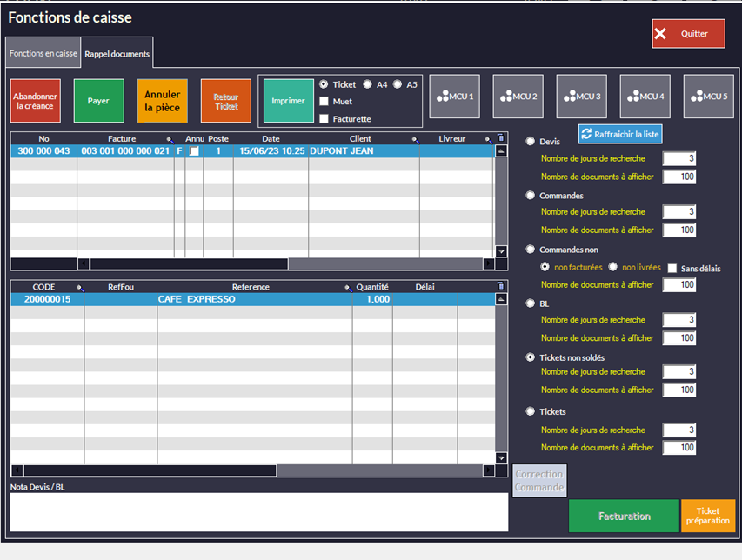Select the Sans délais checkbox
Screen dimensions: 742x560
(x=672, y=269)
